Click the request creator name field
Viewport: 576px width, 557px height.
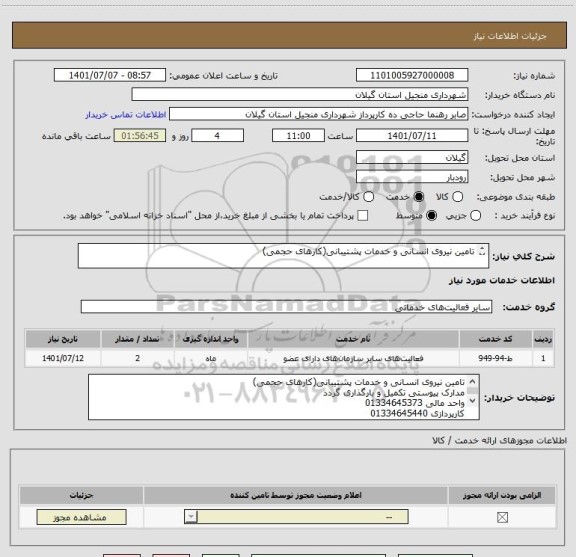tap(318, 114)
